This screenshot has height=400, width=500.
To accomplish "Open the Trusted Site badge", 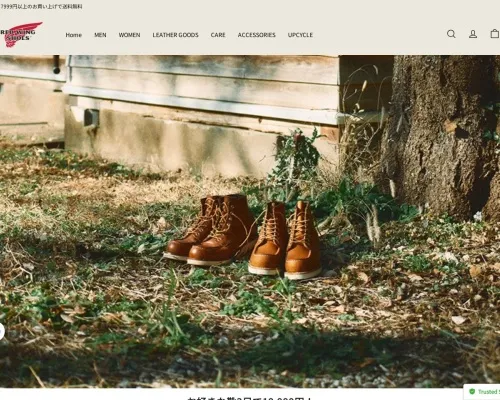I will (482, 392).
